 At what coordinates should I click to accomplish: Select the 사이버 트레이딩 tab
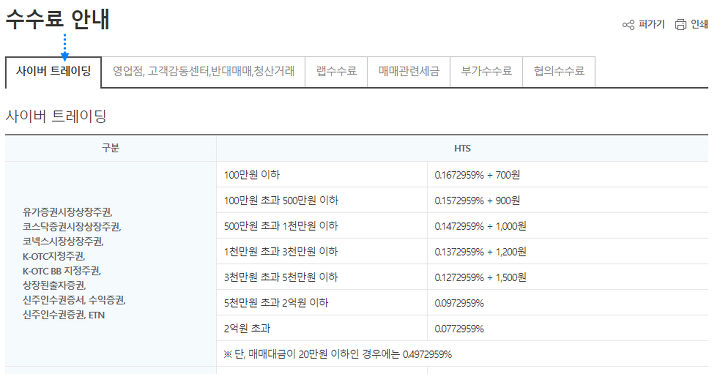coord(53,71)
